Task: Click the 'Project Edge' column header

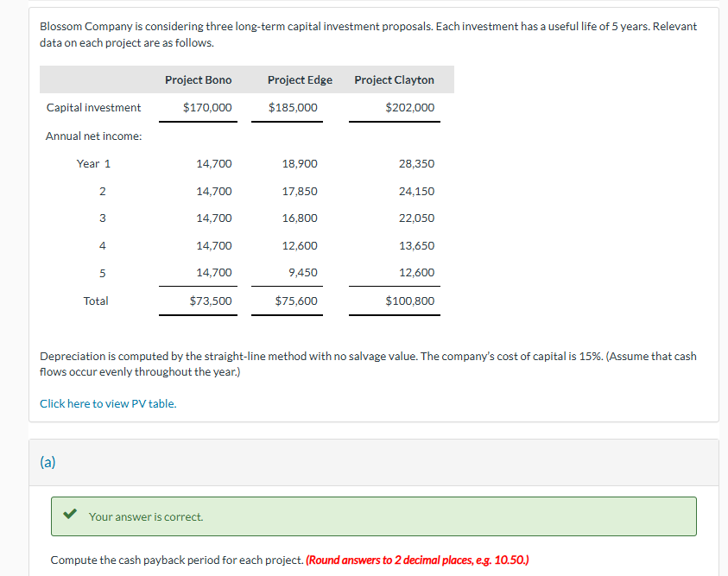Action: click(300, 79)
